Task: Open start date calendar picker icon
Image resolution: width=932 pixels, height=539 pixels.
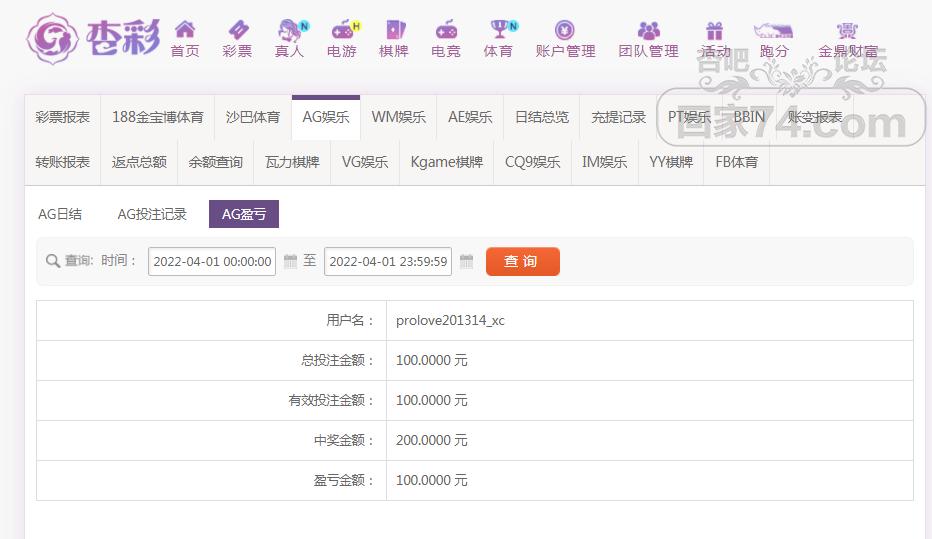Action: click(x=290, y=261)
